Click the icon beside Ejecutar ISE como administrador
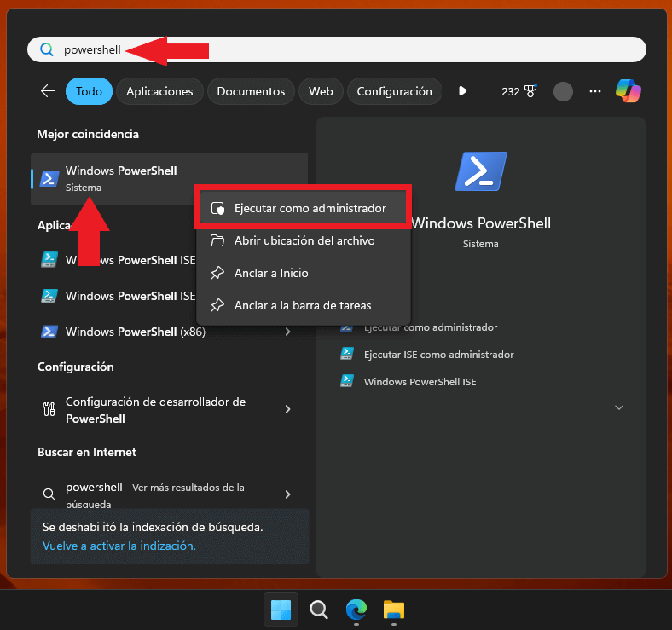Viewport: 672px width, 630px height. tap(347, 354)
